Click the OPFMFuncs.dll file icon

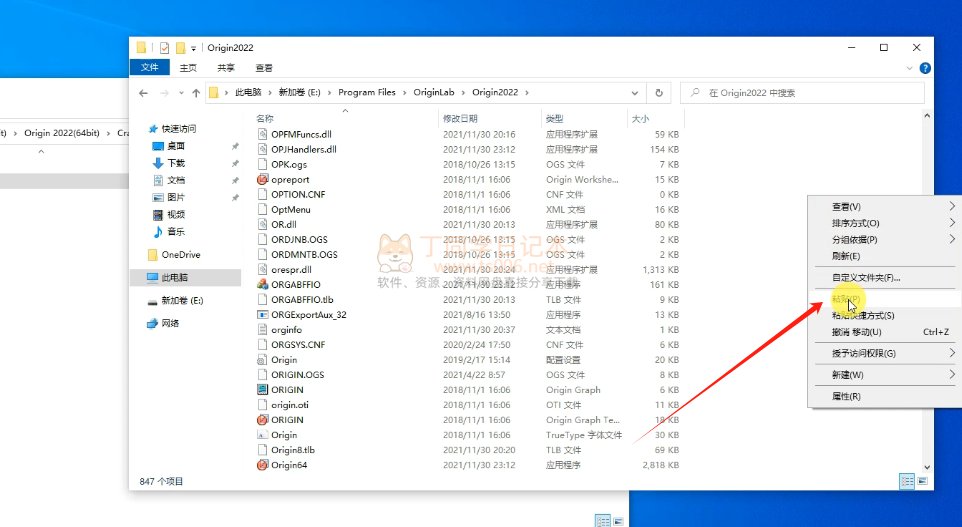click(x=262, y=134)
